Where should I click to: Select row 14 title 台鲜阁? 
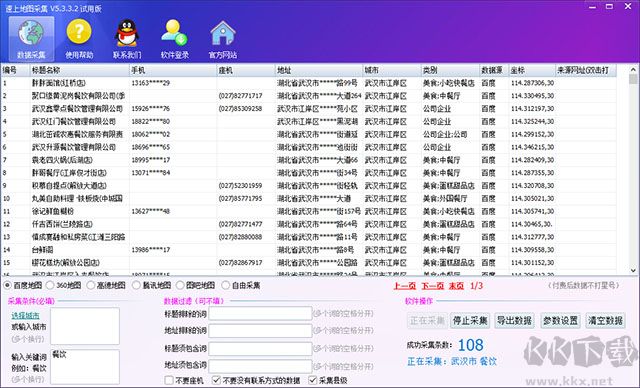42,250
